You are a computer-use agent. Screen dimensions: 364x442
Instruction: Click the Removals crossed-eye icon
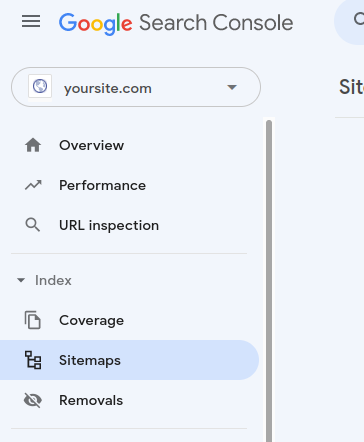click(33, 400)
